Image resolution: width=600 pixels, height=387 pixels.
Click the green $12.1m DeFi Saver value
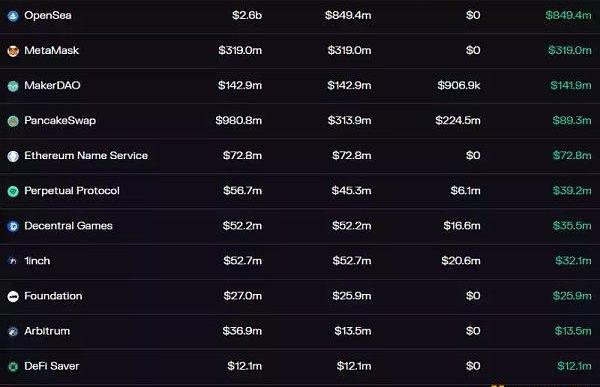(x=574, y=366)
